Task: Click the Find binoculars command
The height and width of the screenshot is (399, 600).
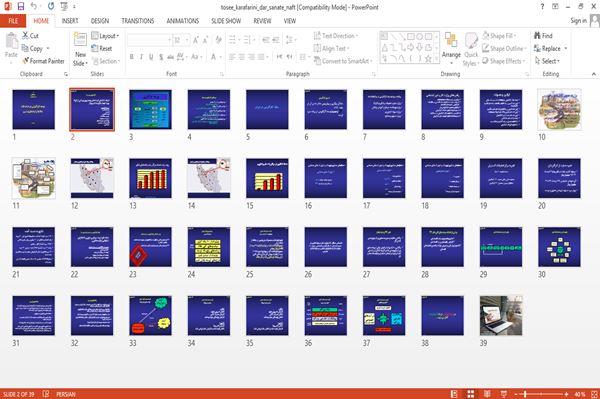Action: 543,36
